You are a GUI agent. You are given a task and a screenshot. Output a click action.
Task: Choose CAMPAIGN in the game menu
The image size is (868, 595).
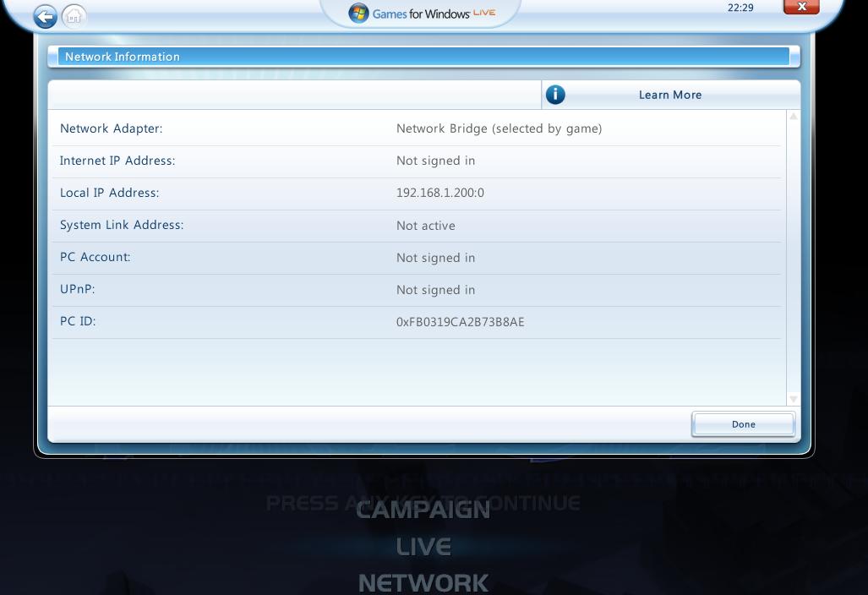point(423,510)
